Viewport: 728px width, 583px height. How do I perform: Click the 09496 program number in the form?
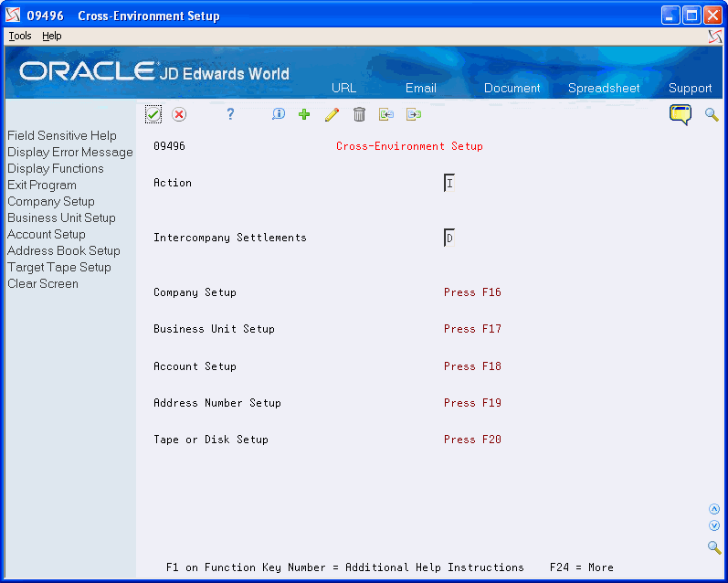169,146
